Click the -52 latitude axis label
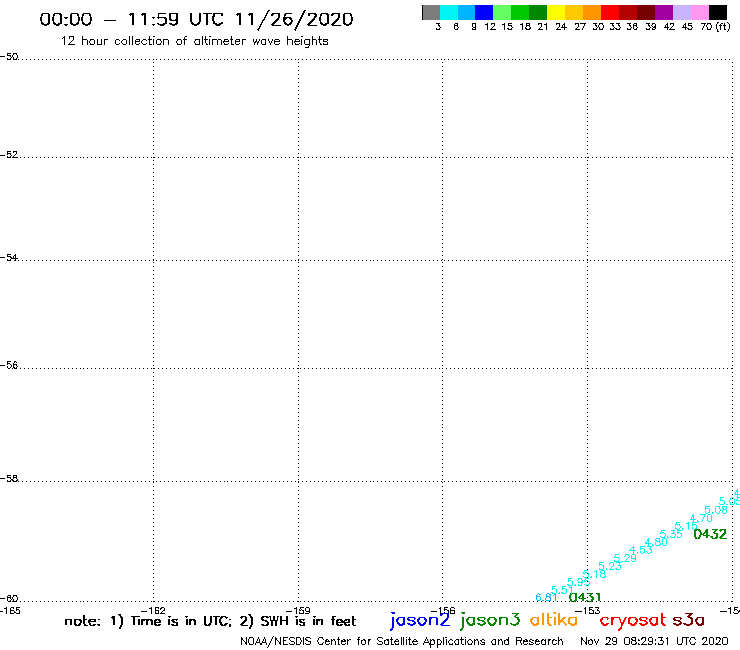This screenshot has width=740, height=650. [x=9, y=155]
